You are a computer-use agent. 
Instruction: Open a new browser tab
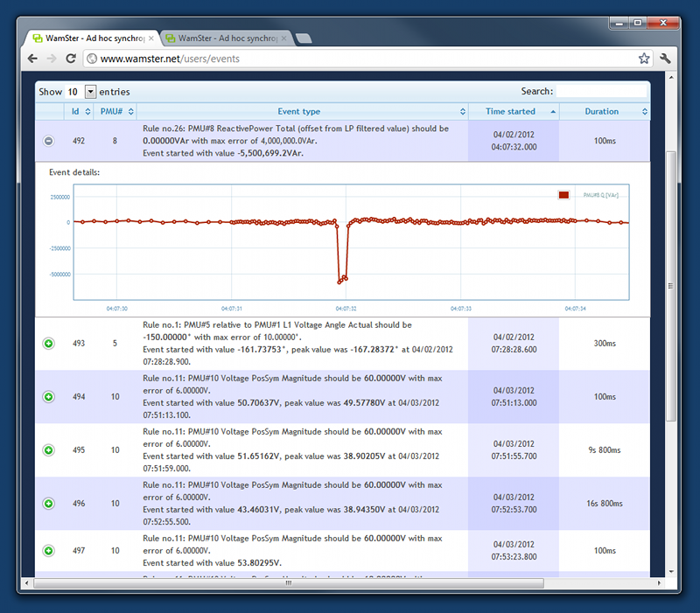[304, 38]
